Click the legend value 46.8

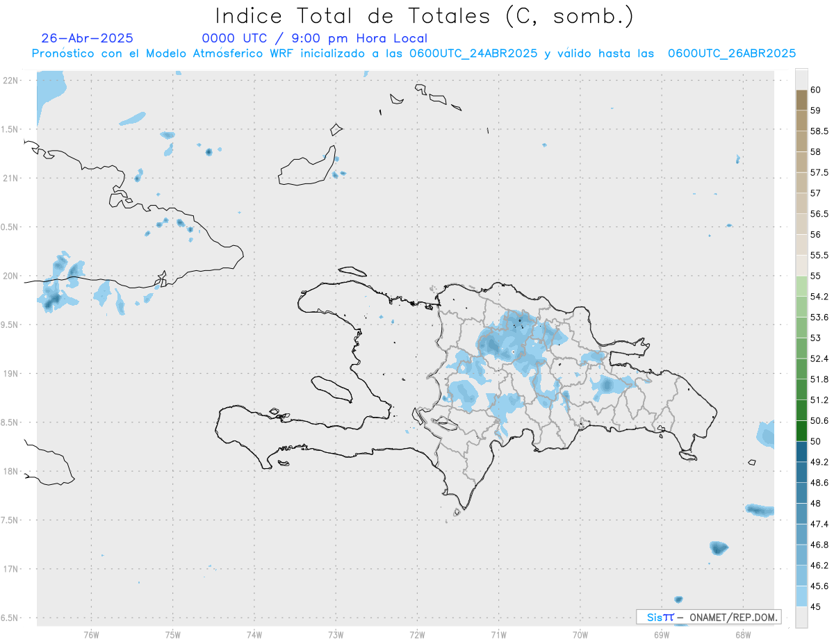pyautogui.click(x=819, y=545)
